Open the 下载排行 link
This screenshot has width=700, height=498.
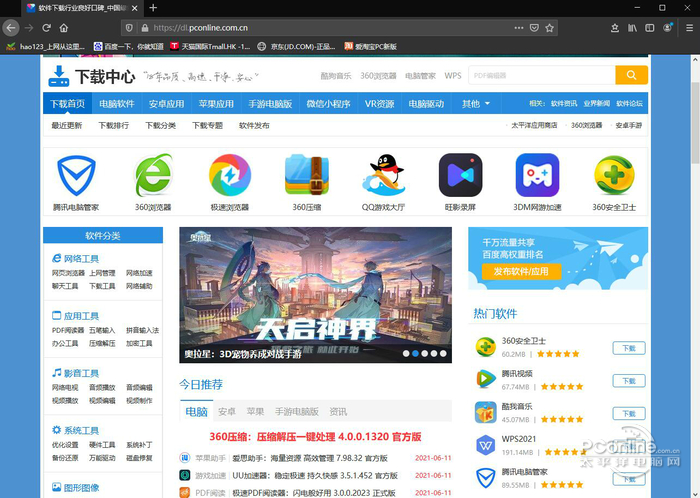click(x=114, y=125)
